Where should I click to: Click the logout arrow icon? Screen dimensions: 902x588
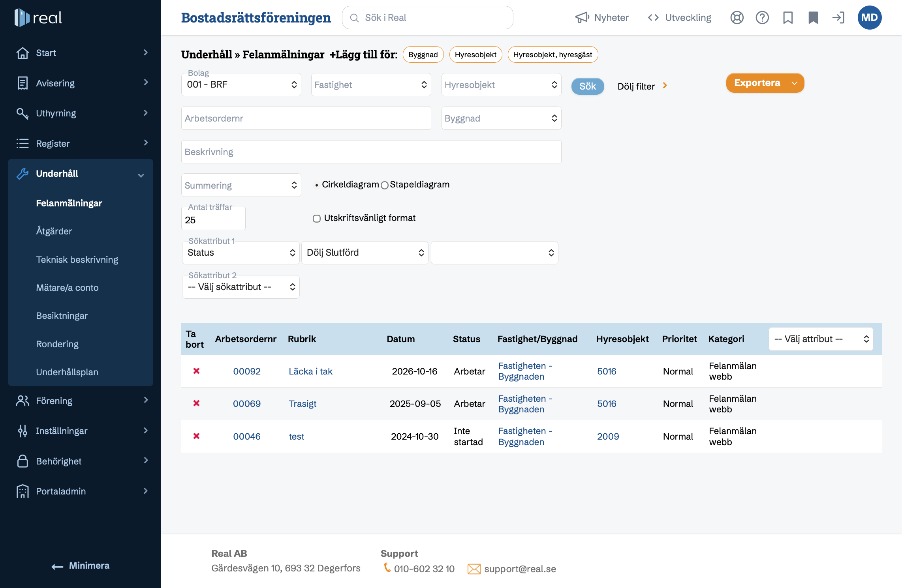tap(838, 18)
